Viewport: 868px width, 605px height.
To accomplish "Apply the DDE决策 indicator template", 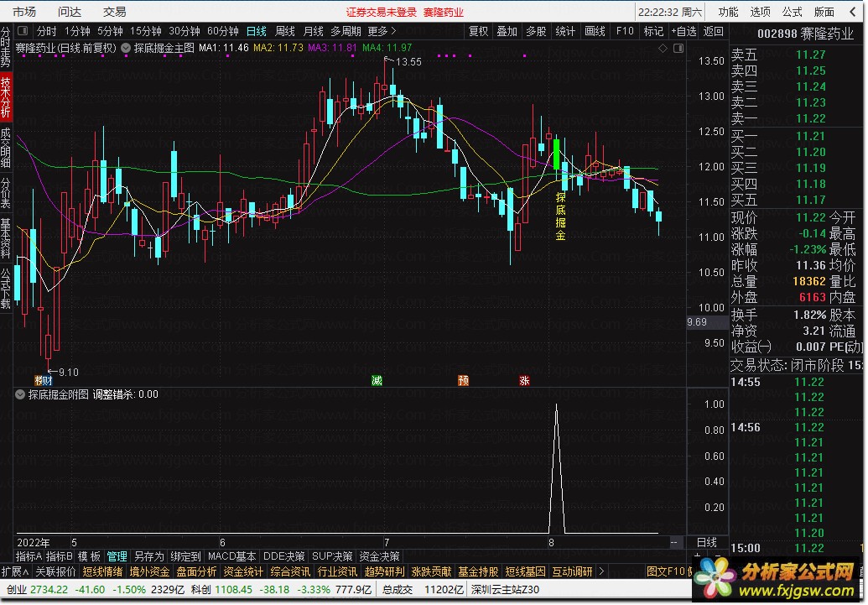I will coord(284,556).
